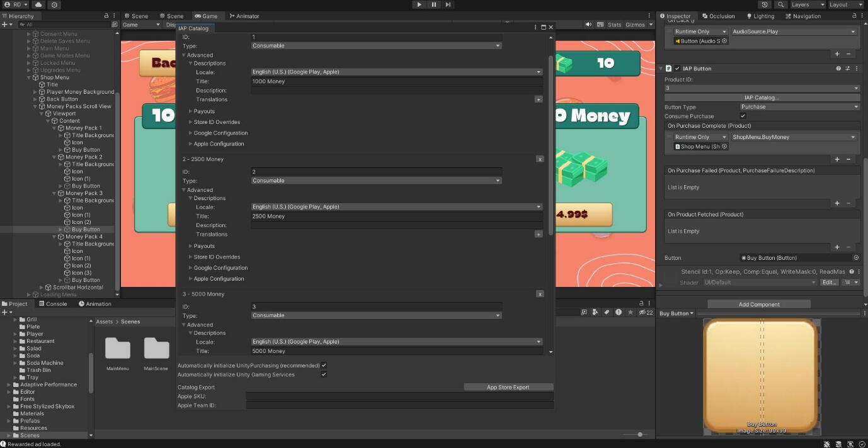Click the Hierarchy panel lock icon

click(106, 16)
